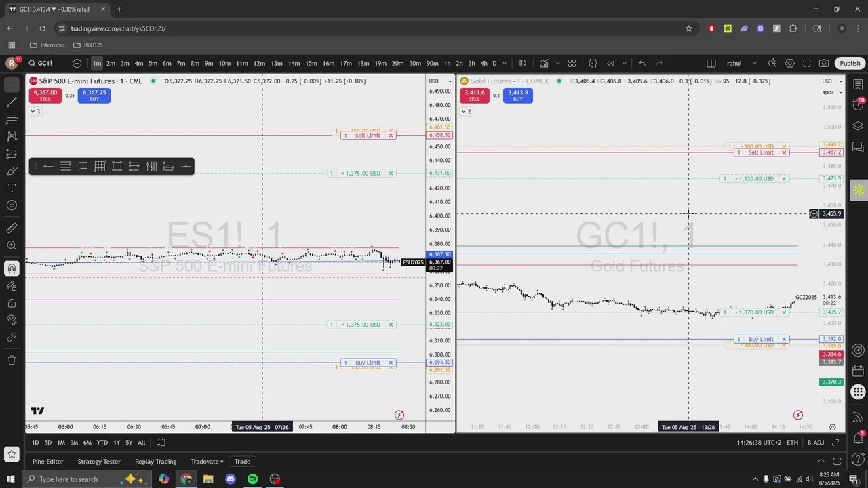Click the Undo arrow

[642, 63]
